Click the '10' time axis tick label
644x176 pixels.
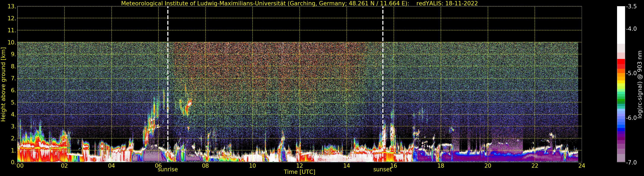click(x=252, y=166)
